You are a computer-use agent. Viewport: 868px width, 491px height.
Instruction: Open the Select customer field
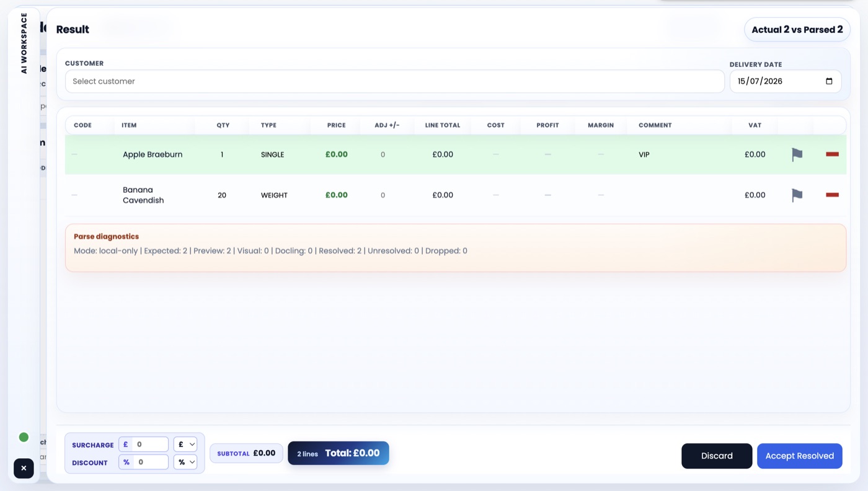(x=394, y=81)
